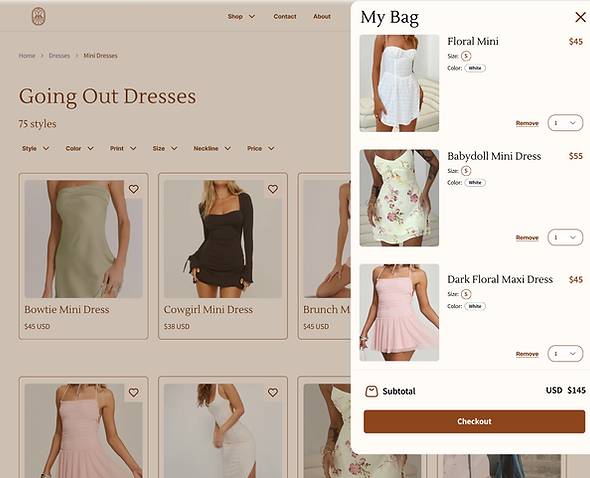The height and width of the screenshot is (478, 590).
Task: Click the bag icon beside Subtotal
Action: pyautogui.click(x=371, y=391)
